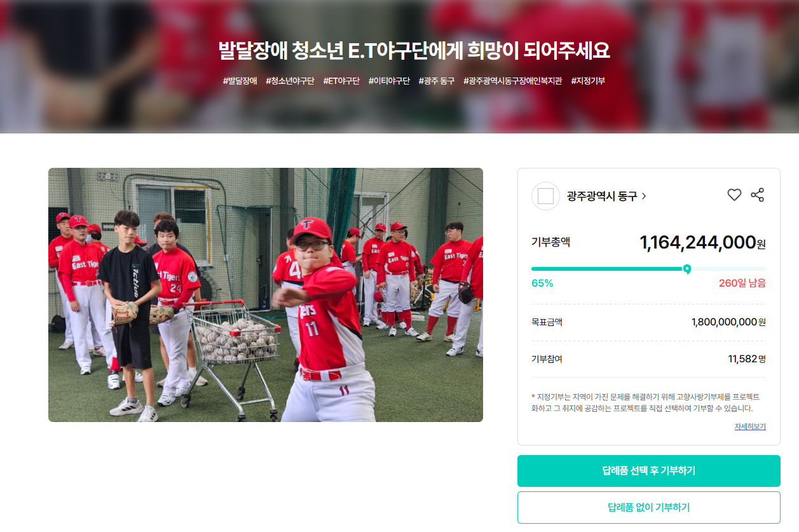799x532 pixels.
Task: Open the baseball team campaign photo
Action: (266, 295)
